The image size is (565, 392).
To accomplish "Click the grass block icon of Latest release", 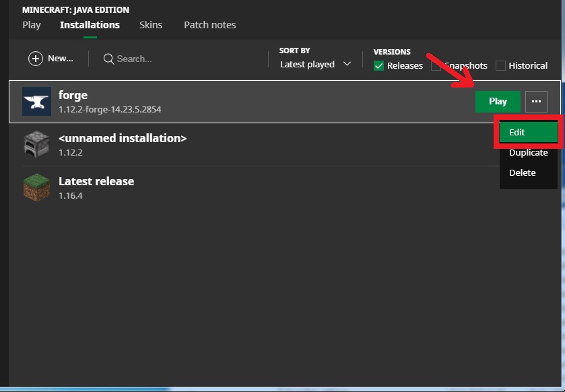I will pos(37,187).
